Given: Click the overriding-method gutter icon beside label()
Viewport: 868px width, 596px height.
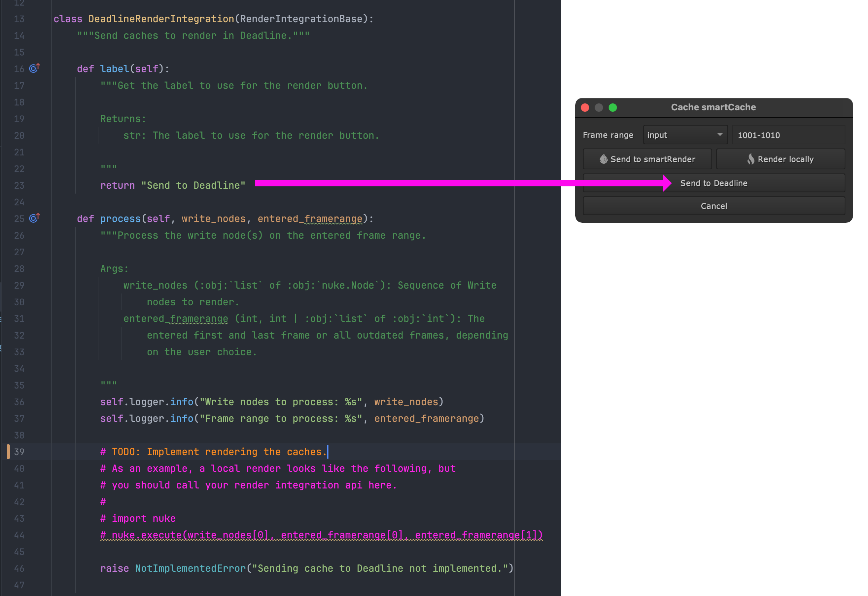Looking at the screenshot, I should point(34,68).
